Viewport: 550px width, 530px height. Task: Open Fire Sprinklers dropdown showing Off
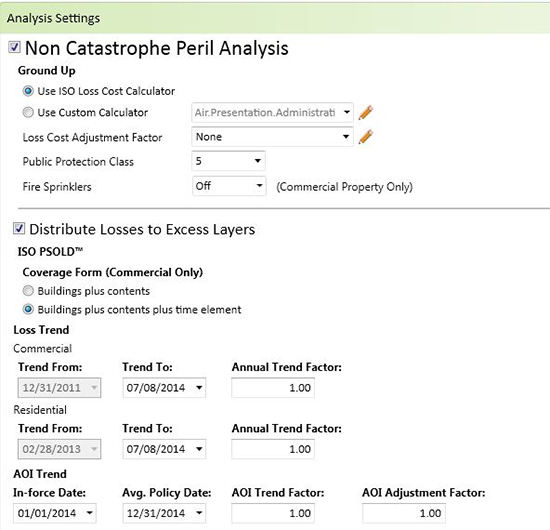point(229,186)
